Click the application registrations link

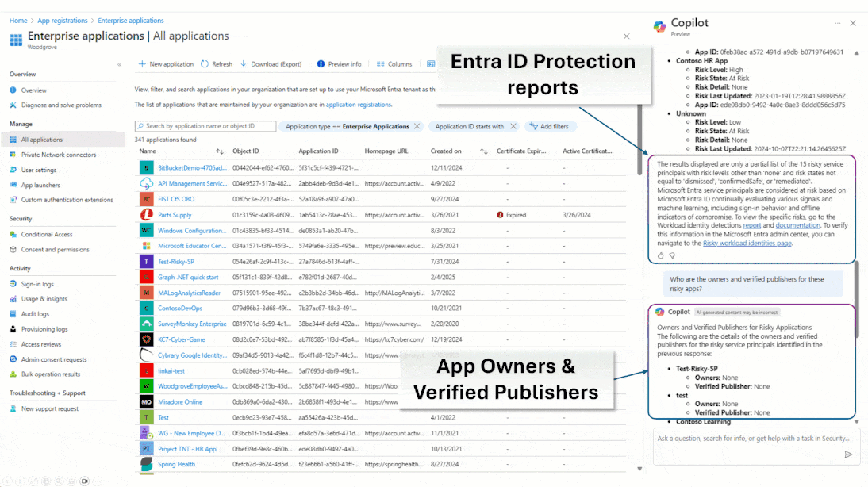point(358,105)
